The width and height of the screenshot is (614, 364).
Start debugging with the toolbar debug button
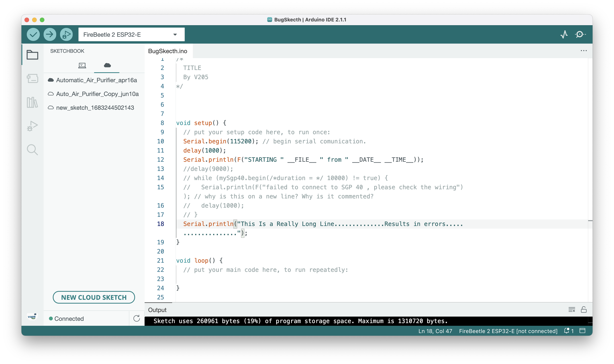tap(66, 34)
